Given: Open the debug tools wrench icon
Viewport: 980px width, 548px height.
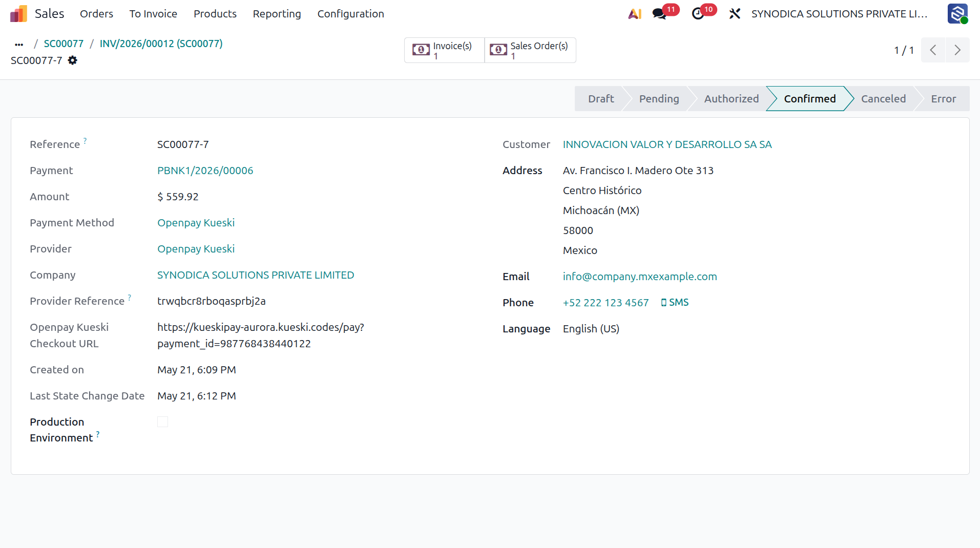Looking at the screenshot, I should 735,14.
